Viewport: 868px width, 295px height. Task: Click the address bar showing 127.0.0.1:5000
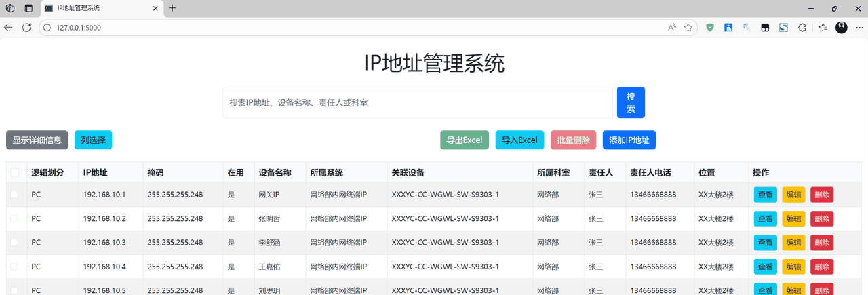pos(366,28)
